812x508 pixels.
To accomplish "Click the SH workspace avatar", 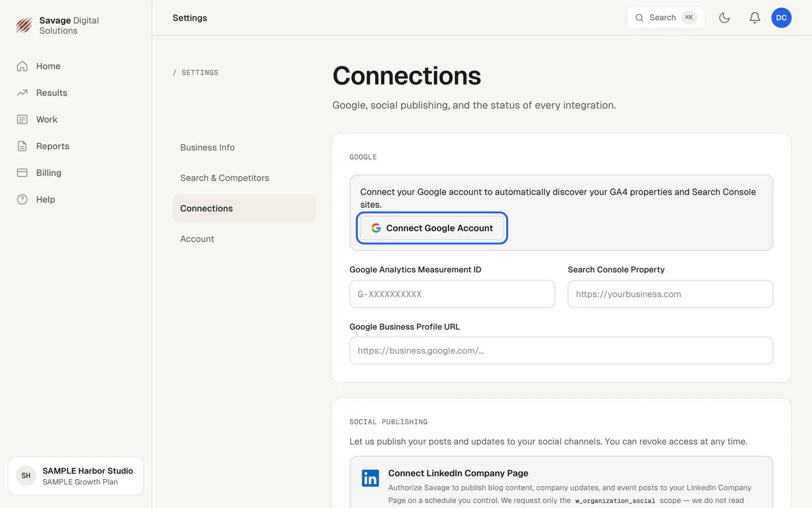I will [26, 475].
